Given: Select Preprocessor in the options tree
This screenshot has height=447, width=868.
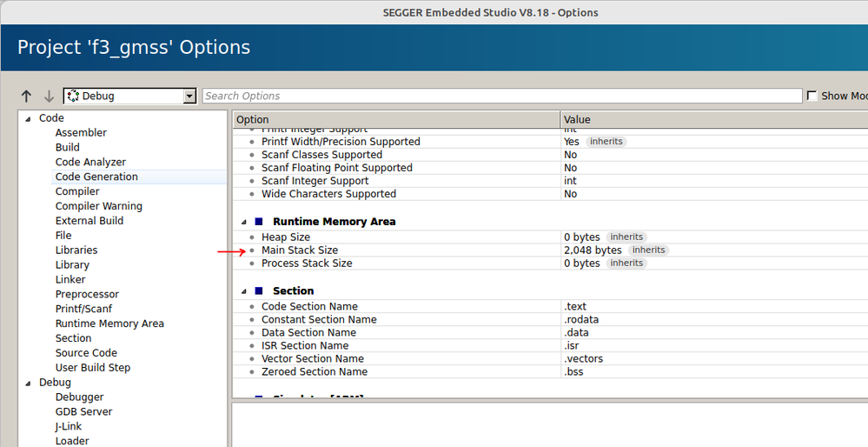Looking at the screenshot, I should click(87, 294).
